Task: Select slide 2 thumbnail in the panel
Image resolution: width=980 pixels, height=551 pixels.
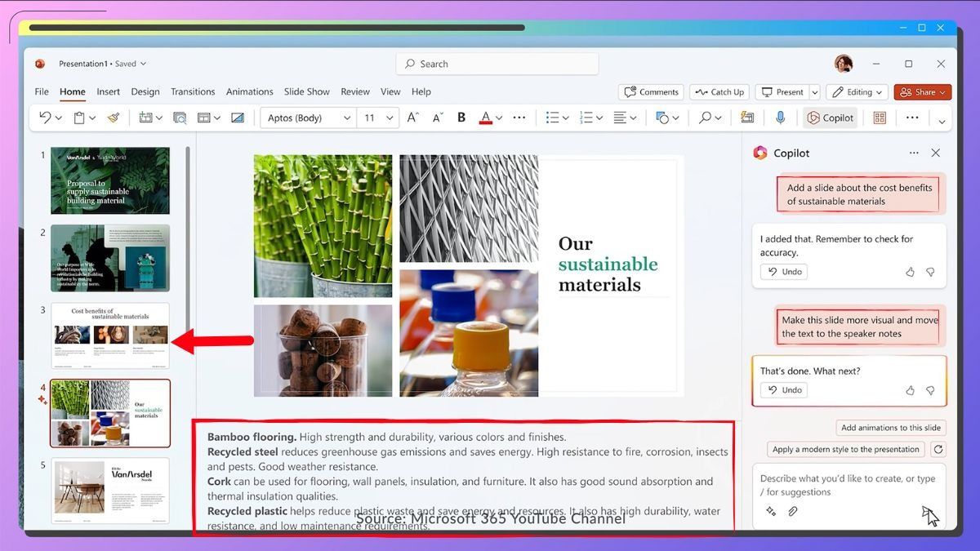Action: click(x=109, y=258)
